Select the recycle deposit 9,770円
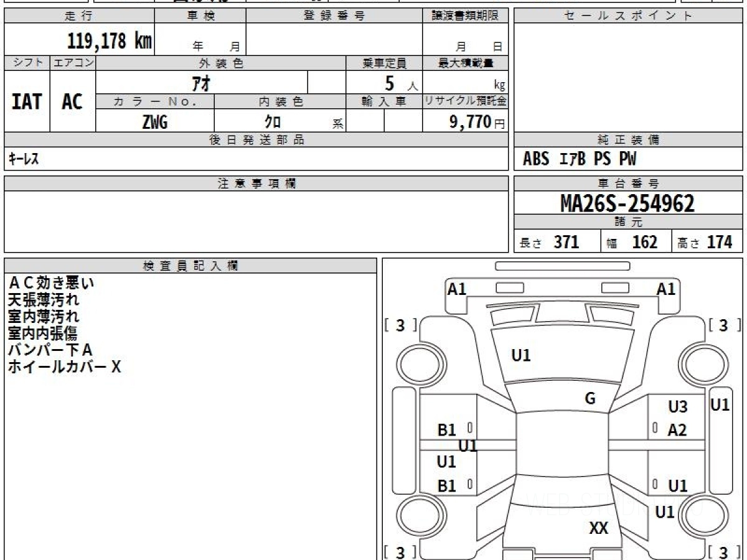The height and width of the screenshot is (560, 747). pyautogui.click(x=477, y=122)
